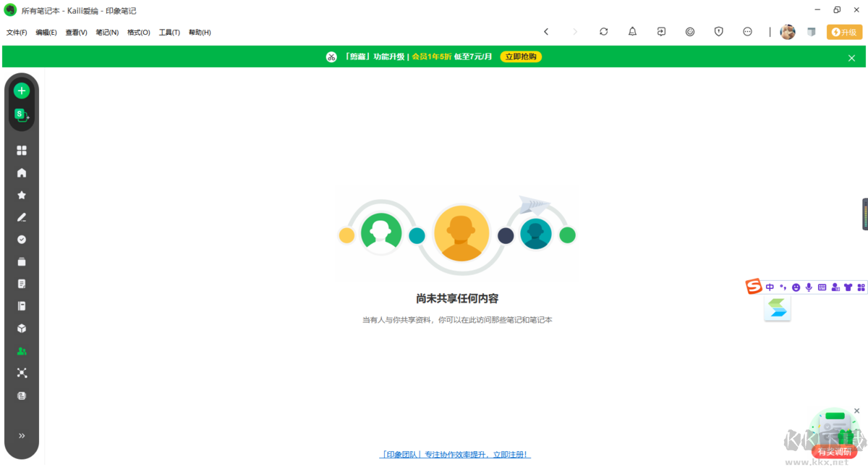The width and height of the screenshot is (868, 467).
Task: Open the 笔记(N) menu
Action: 107,32
